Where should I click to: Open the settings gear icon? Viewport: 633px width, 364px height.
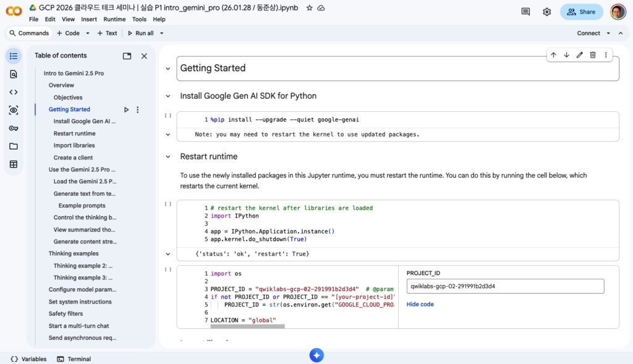(546, 12)
